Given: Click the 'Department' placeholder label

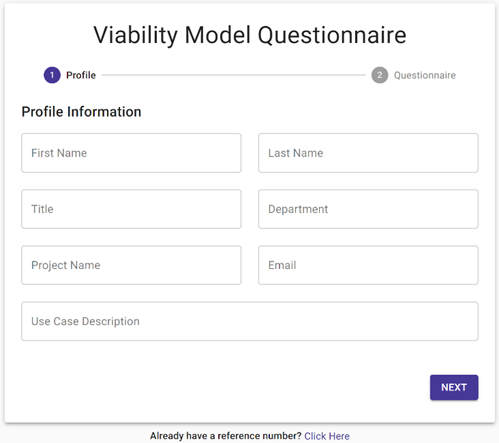Looking at the screenshot, I should tap(298, 209).
